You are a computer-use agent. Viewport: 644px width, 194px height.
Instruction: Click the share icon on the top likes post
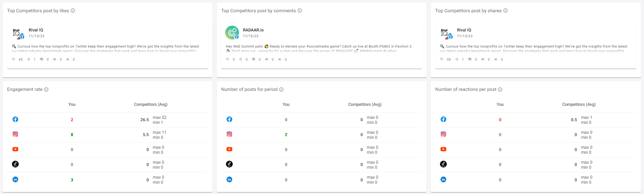click(29, 59)
